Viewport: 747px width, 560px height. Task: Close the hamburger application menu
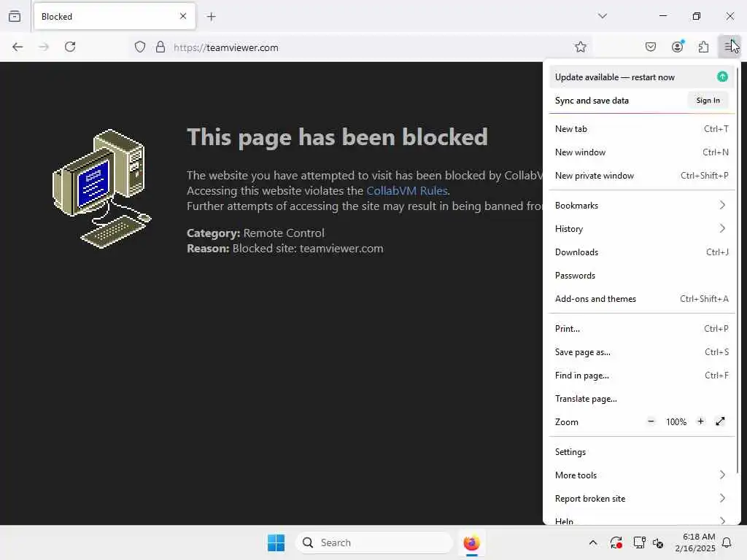pyautogui.click(x=729, y=47)
